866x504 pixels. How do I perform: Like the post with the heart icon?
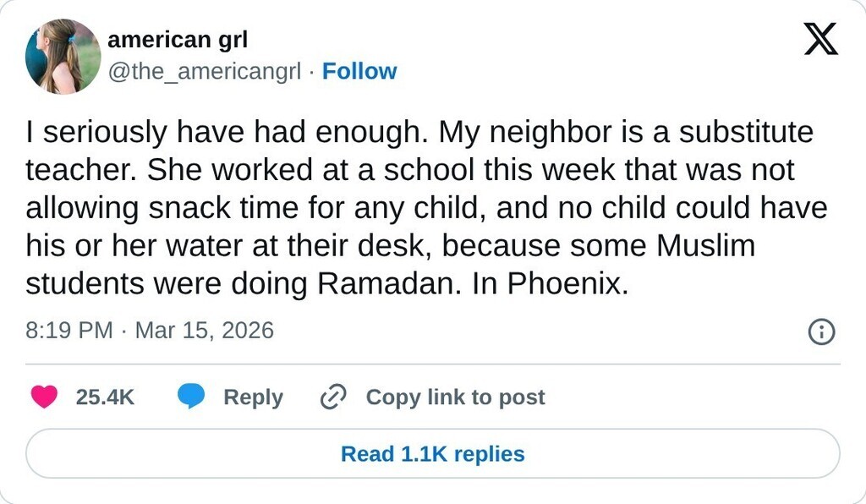click(44, 397)
